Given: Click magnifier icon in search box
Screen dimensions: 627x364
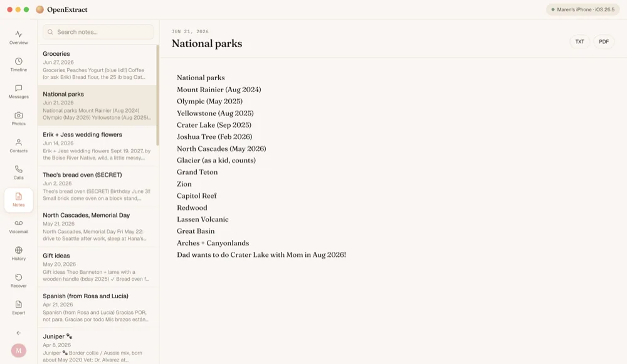Looking at the screenshot, I should [50, 32].
